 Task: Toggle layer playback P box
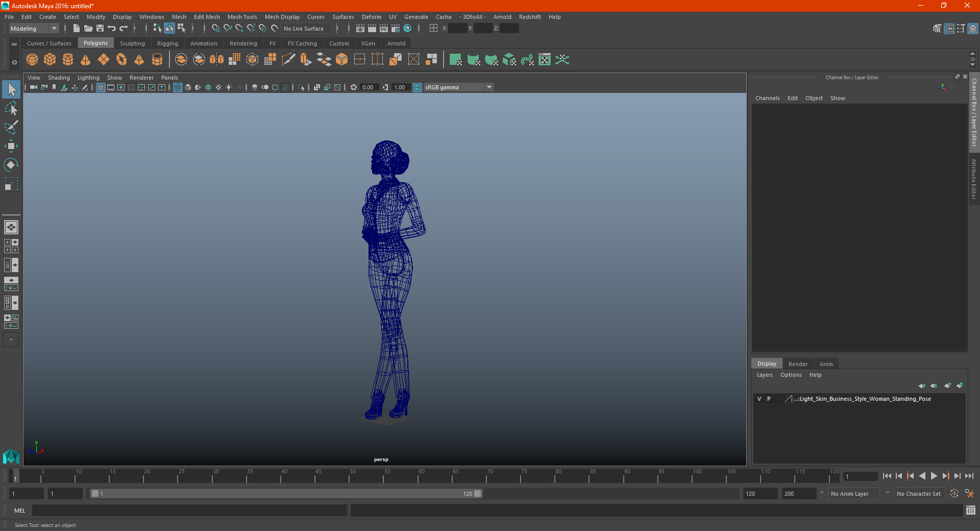[x=769, y=399]
